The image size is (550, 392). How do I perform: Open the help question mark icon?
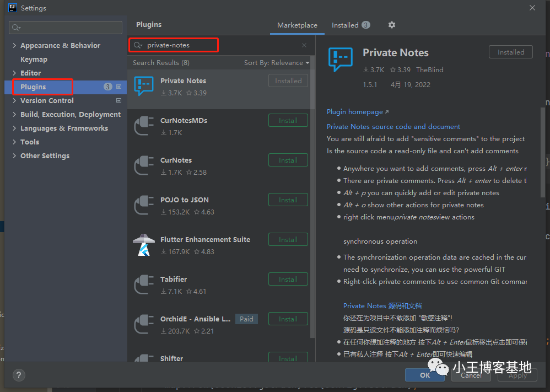[19, 375]
